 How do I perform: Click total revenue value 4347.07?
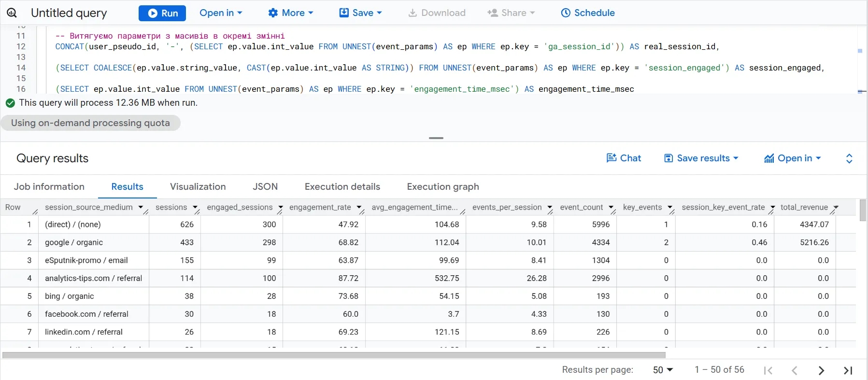tap(814, 225)
